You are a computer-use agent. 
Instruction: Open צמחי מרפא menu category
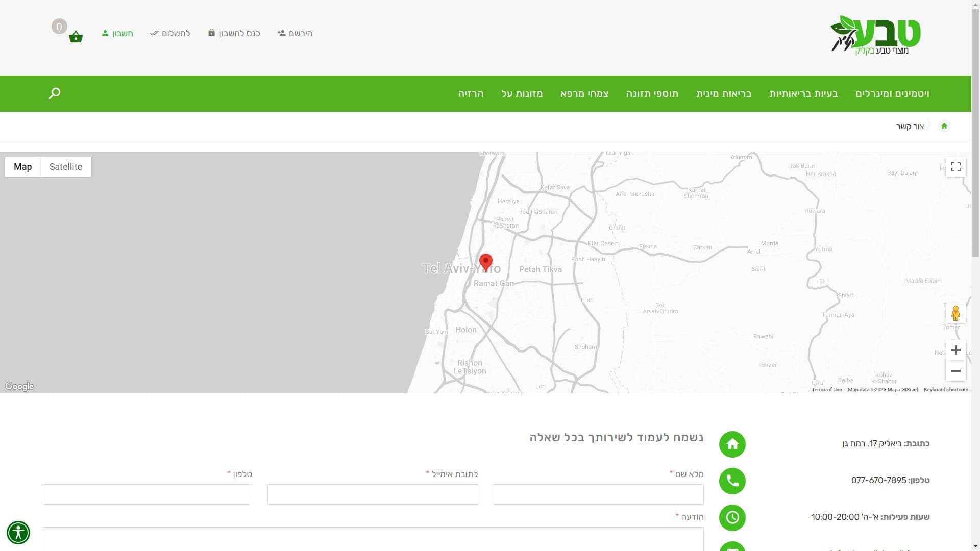(x=584, y=94)
